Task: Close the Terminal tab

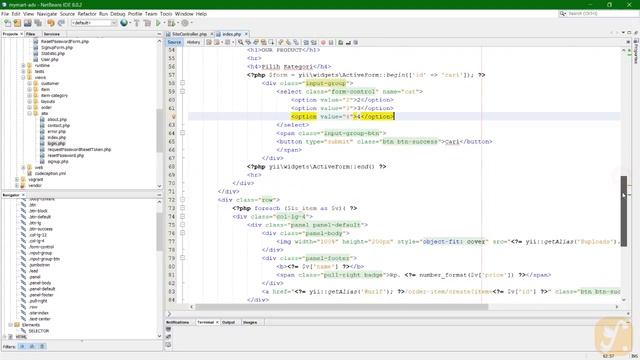Action: pos(217,322)
